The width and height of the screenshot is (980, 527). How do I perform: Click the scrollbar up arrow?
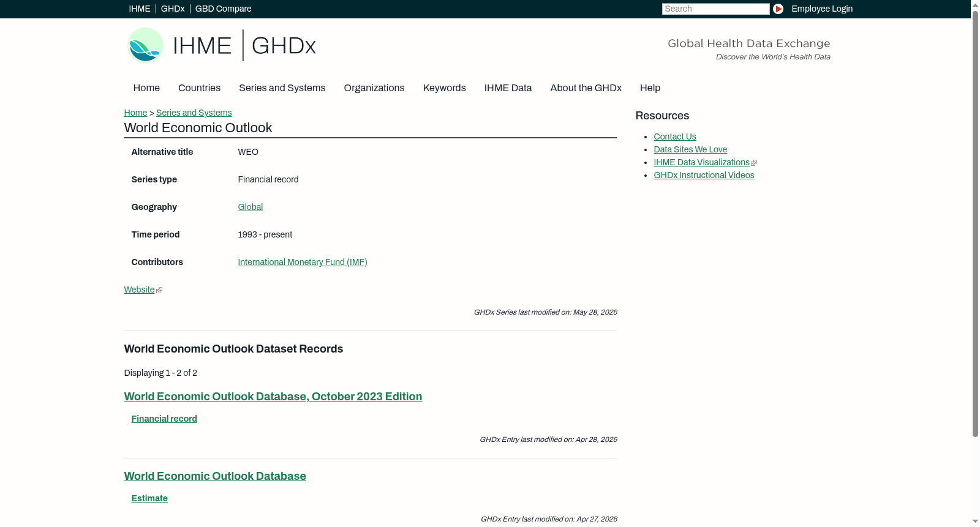click(975, 4)
